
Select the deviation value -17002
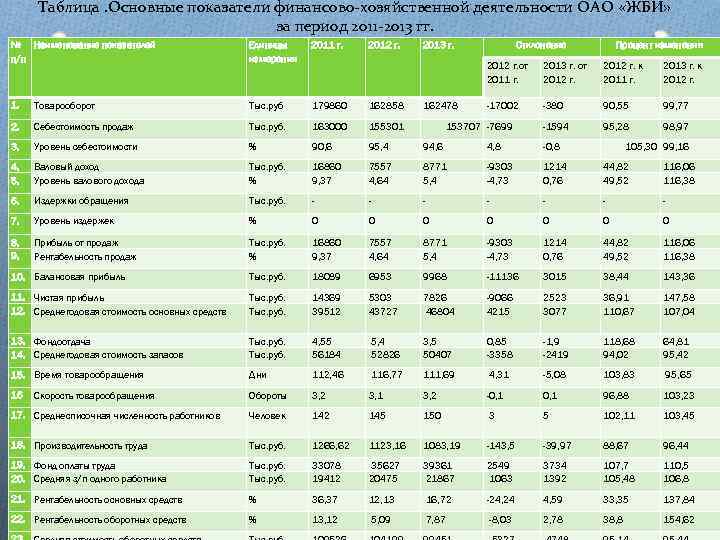pos(502,106)
